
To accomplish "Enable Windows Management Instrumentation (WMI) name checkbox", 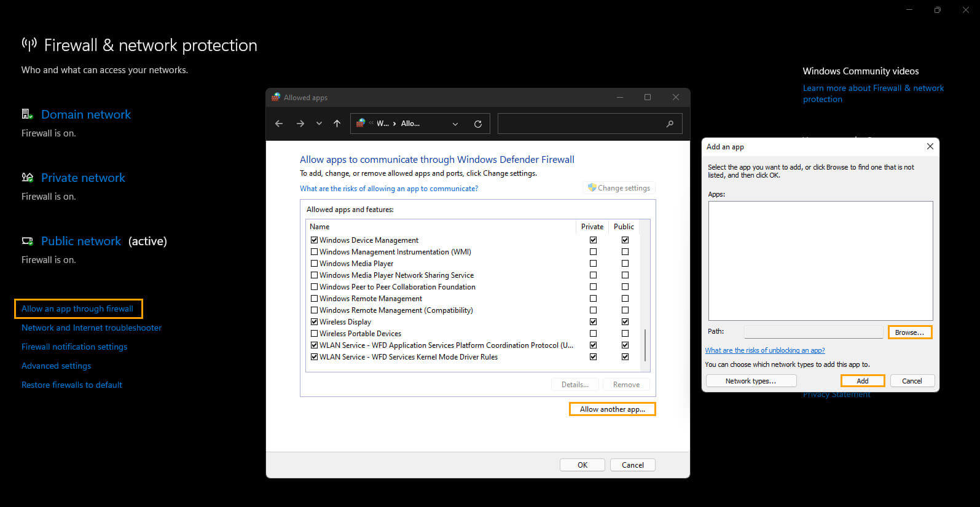I will pos(314,252).
